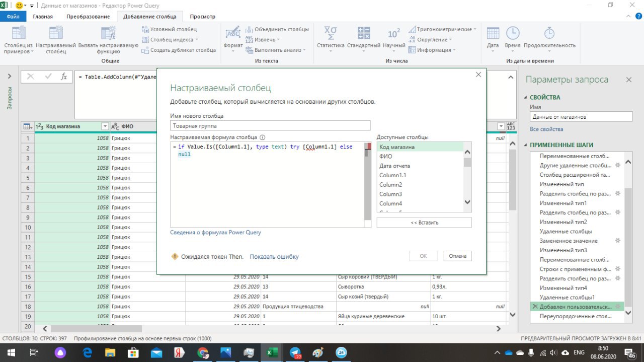The height and width of the screenshot is (362, 644).
Task: Open the Тригонометрические dropdown
Action: (443, 29)
